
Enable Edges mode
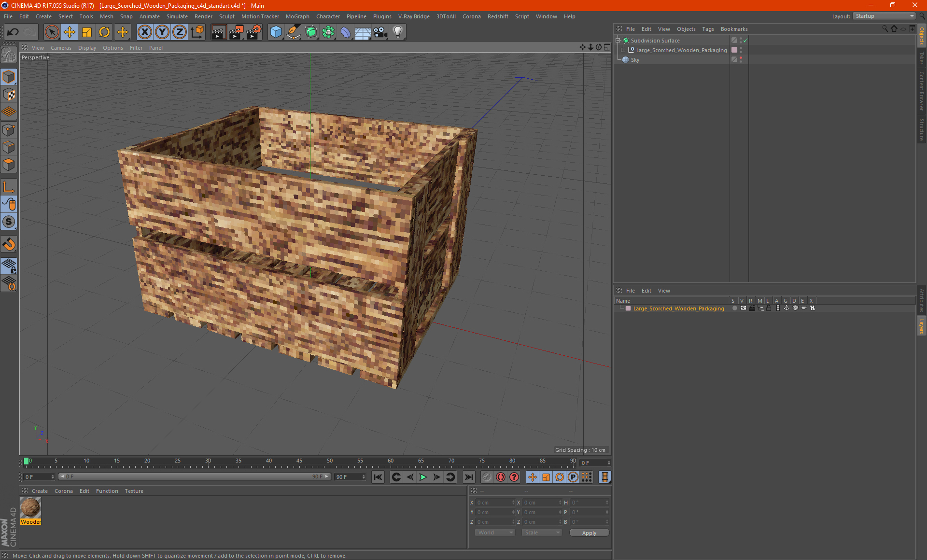(9, 147)
